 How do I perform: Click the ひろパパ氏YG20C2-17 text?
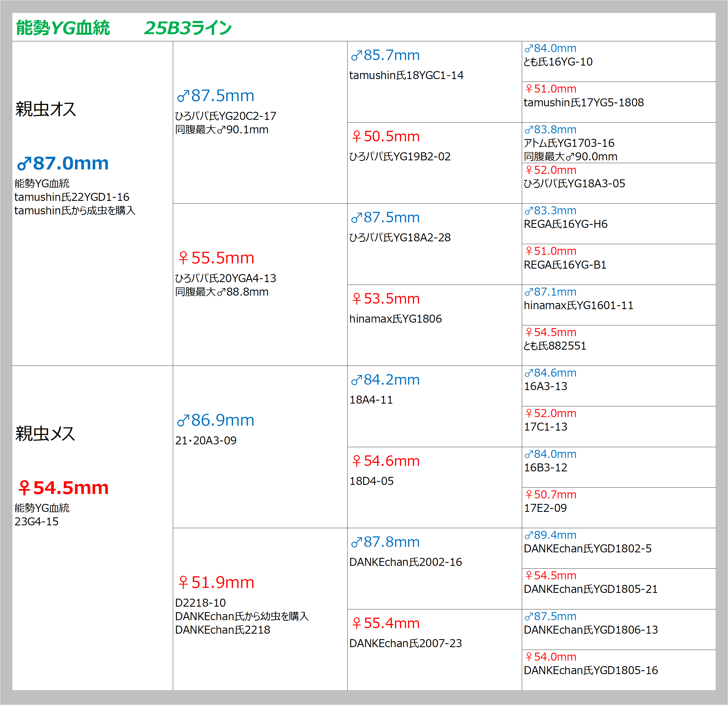click(225, 116)
